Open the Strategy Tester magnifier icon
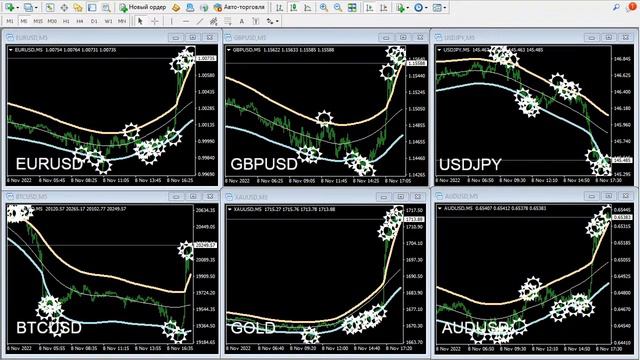Viewport: 640px width, 360px height. point(106,7)
